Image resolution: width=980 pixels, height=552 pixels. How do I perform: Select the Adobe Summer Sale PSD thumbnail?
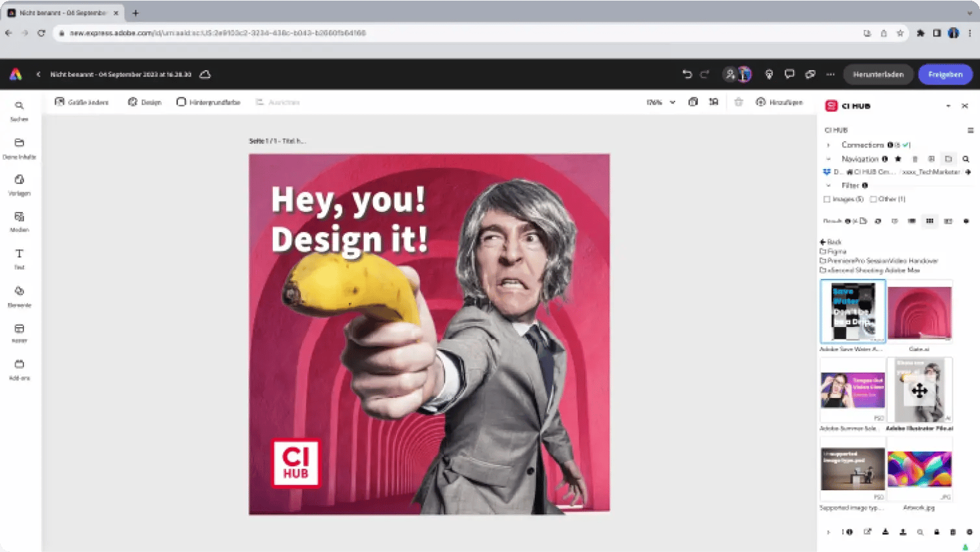[853, 390]
